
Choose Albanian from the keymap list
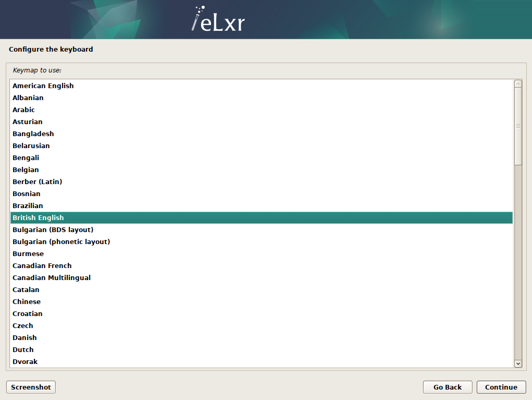28,98
